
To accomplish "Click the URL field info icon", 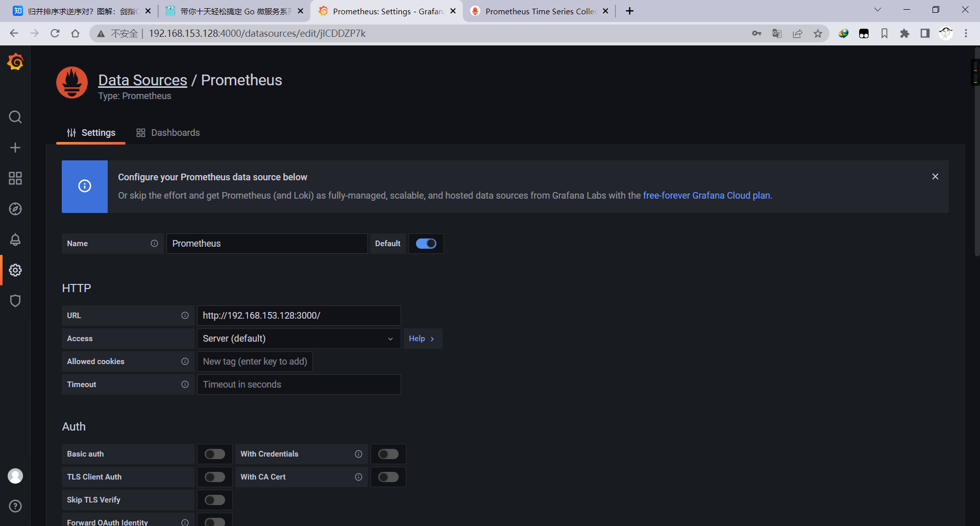I will [185, 316].
